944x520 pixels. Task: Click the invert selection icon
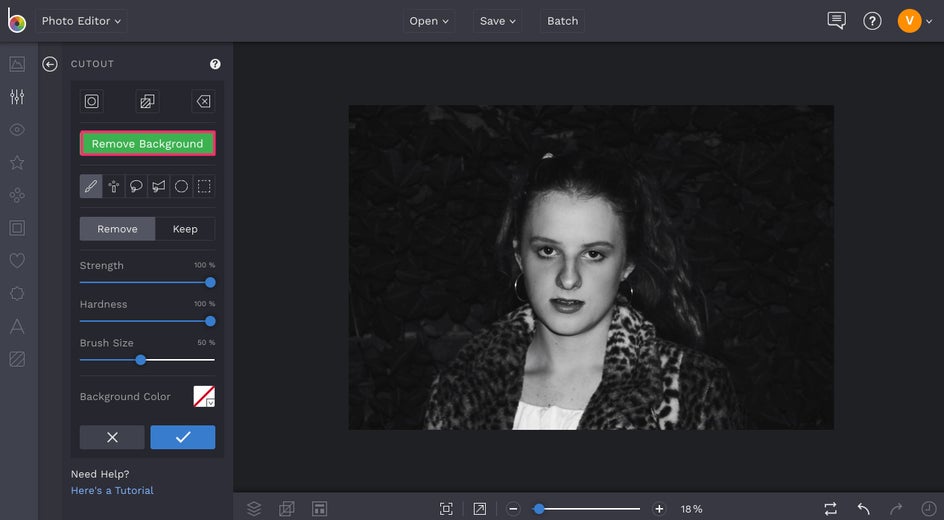coord(92,101)
